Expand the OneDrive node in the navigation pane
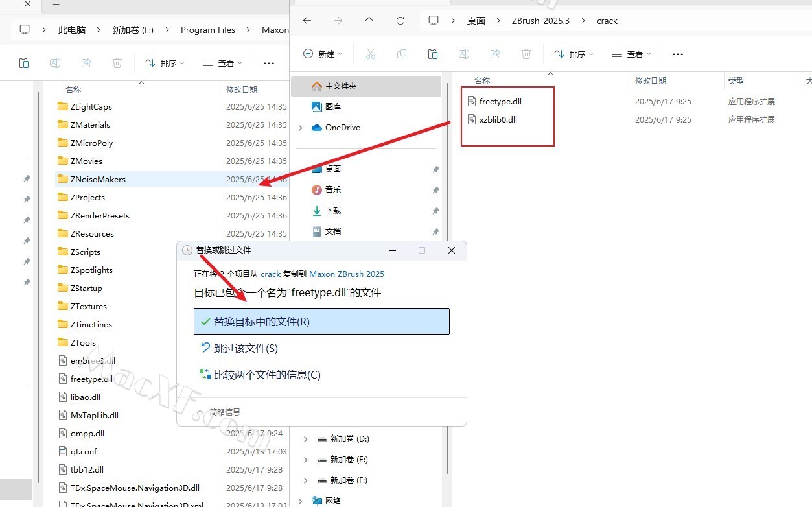 tap(300, 128)
